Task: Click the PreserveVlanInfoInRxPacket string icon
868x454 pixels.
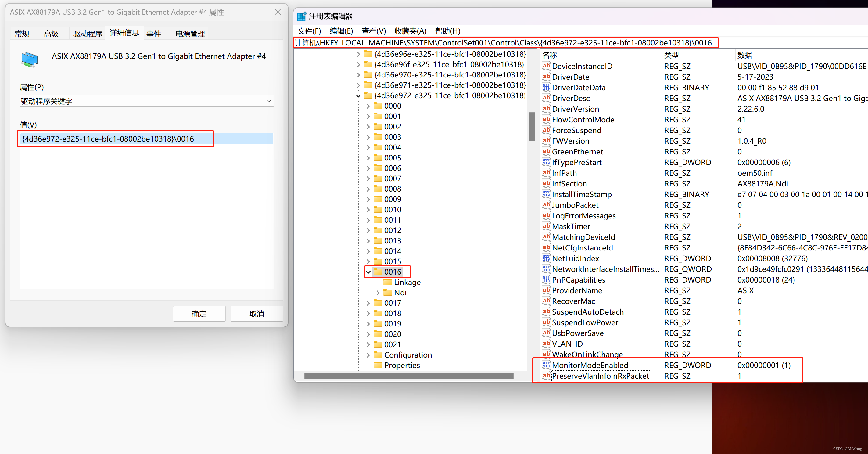Action: [546, 376]
